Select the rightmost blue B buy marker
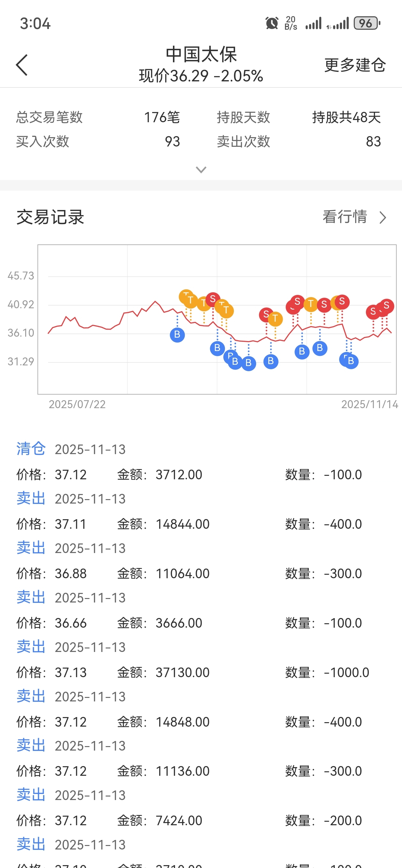402x868 pixels. 351,361
